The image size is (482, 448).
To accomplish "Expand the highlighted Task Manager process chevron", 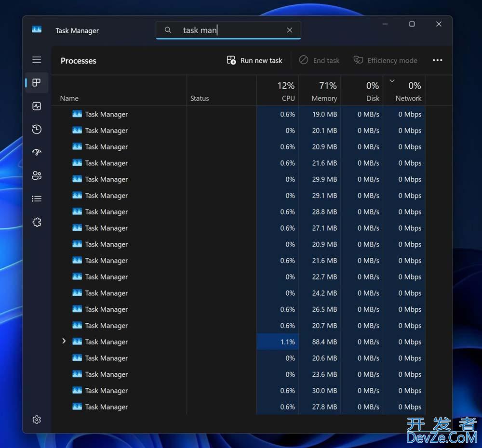I will (64, 342).
